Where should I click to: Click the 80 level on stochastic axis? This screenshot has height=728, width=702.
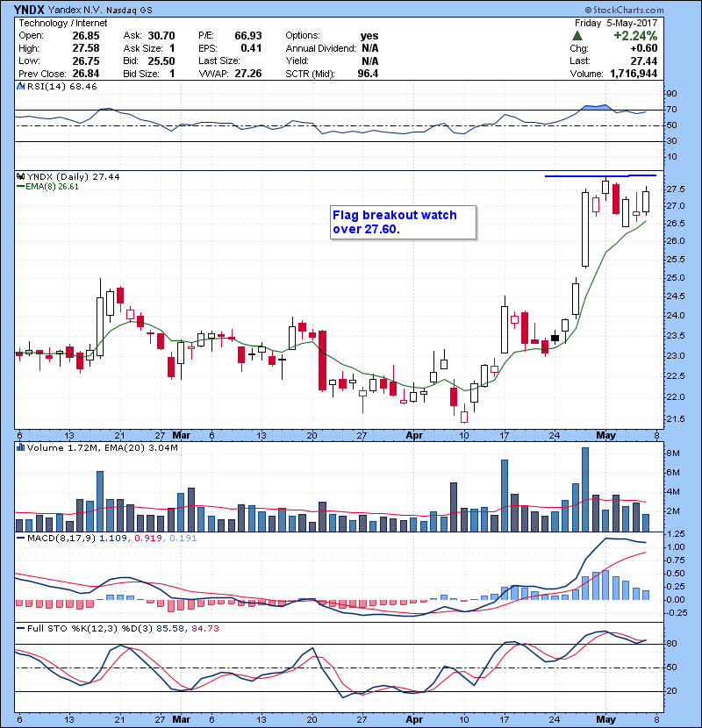[x=672, y=644]
